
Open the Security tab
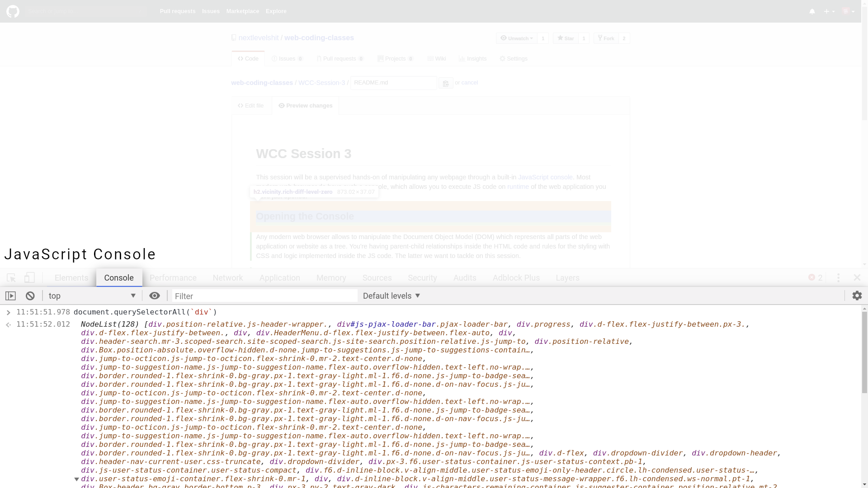pyautogui.click(x=422, y=278)
